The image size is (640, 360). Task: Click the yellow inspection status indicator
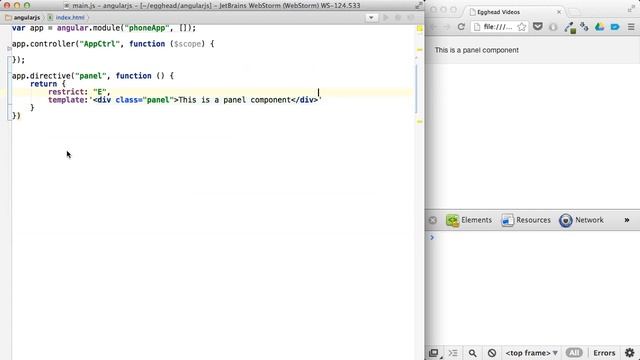(x=420, y=29)
